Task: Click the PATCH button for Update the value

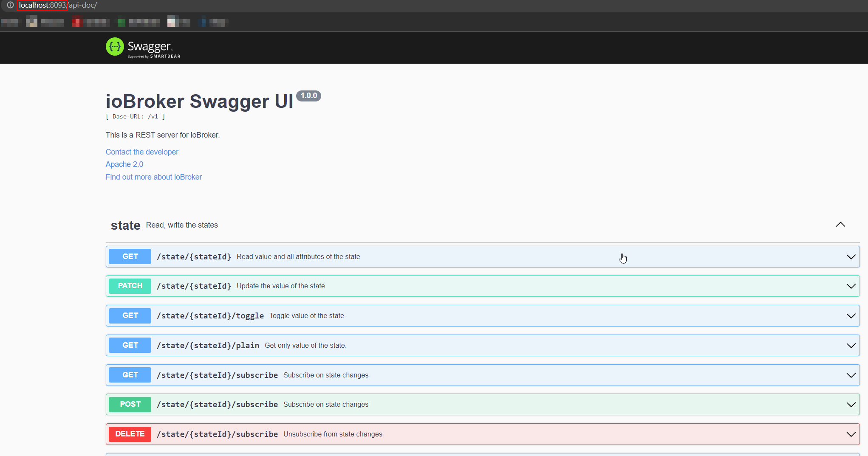Action: click(130, 286)
